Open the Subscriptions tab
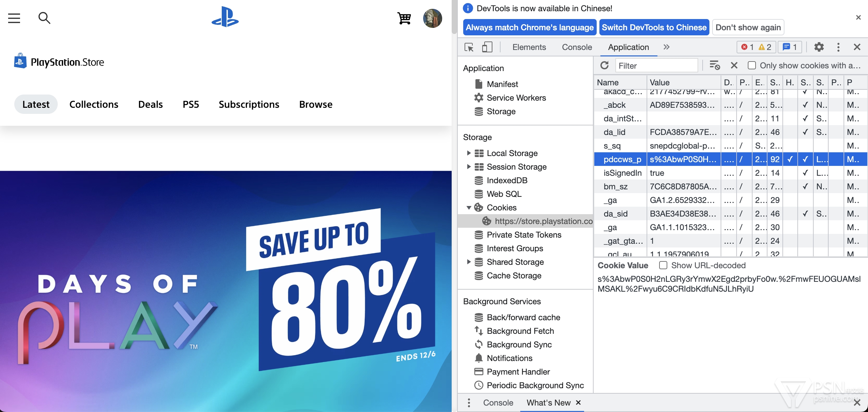This screenshot has height=412, width=868. point(249,104)
